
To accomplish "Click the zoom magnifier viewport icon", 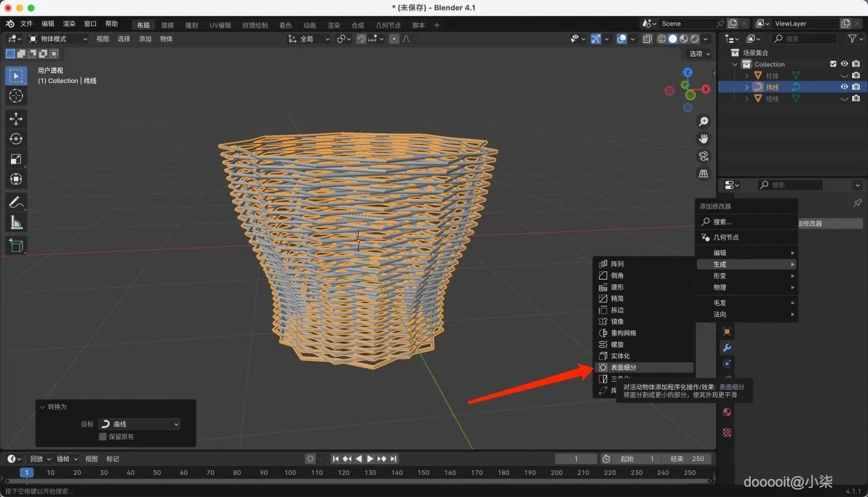I will point(703,121).
